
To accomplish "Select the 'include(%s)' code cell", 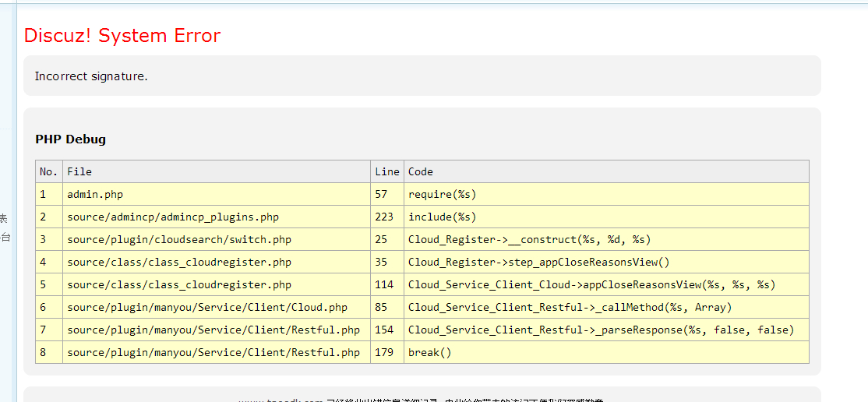I will (606, 217).
